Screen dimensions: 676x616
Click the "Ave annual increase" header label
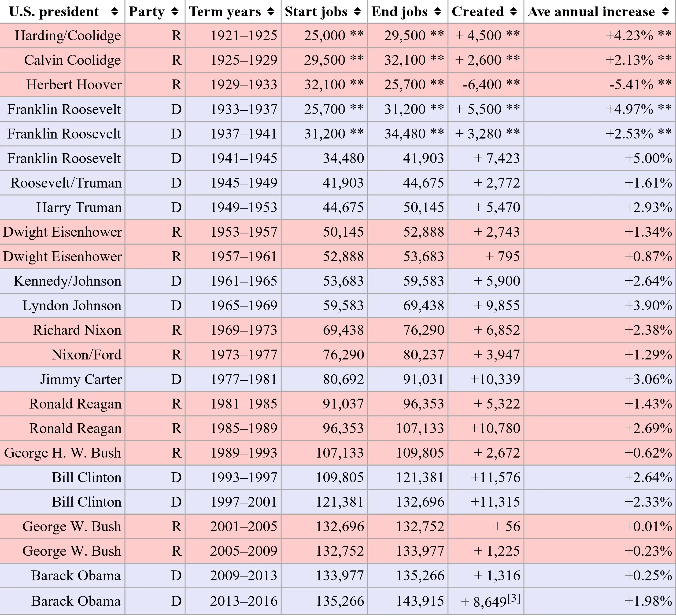tap(591, 12)
